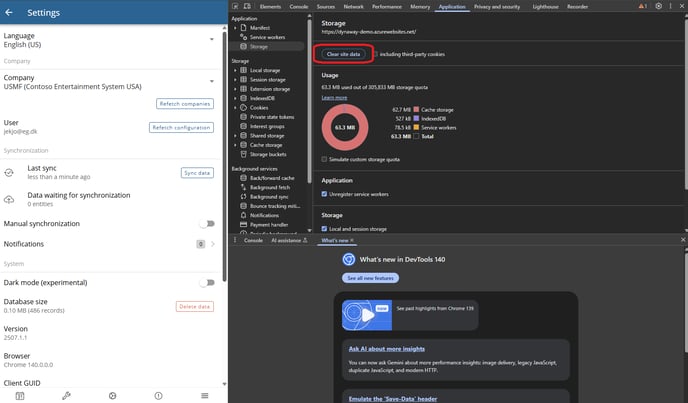Enable Dark mode (experimental) switch

(206, 283)
